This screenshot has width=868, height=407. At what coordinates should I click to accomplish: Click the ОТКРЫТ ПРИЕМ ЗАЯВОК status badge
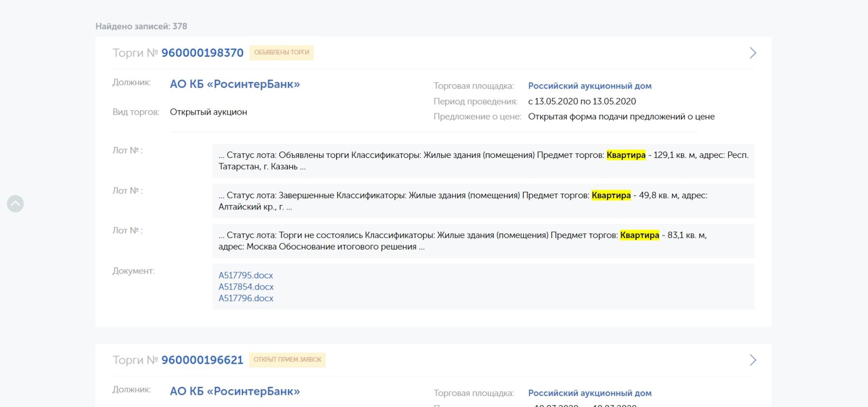(287, 360)
